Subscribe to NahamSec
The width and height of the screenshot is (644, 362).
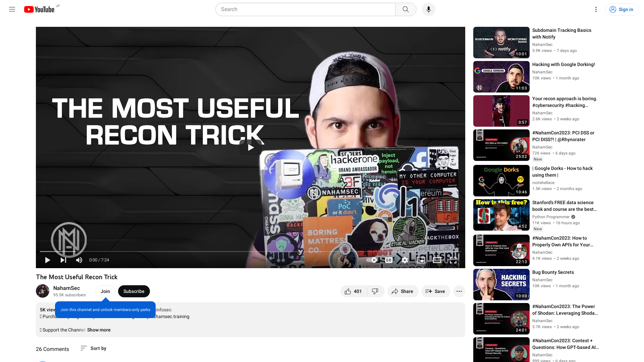(x=134, y=291)
